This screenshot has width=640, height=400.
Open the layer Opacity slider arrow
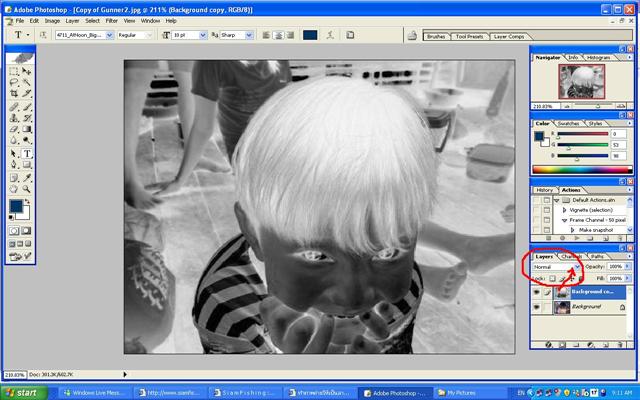point(627,267)
